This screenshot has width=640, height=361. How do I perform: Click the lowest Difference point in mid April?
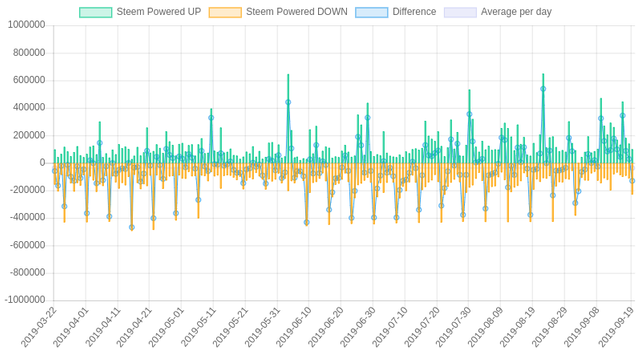coord(131,227)
